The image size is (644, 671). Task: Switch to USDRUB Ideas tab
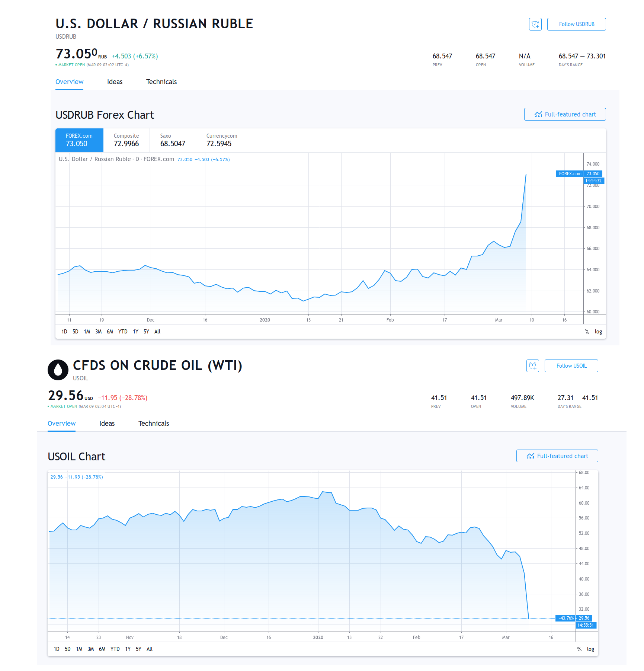pyautogui.click(x=115, y=82)
